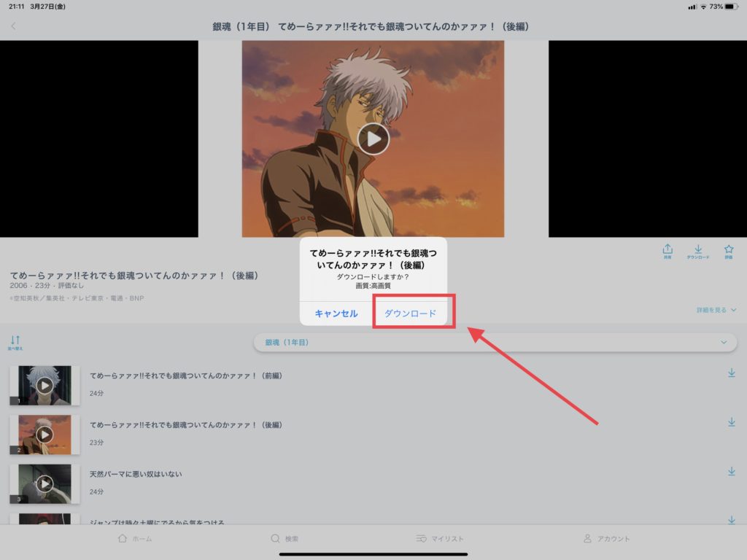The height and width of the screenshot is (560, 747).
Task: Tap the 23分 duration under episode （後編）
Action: [x=96, y=443]
